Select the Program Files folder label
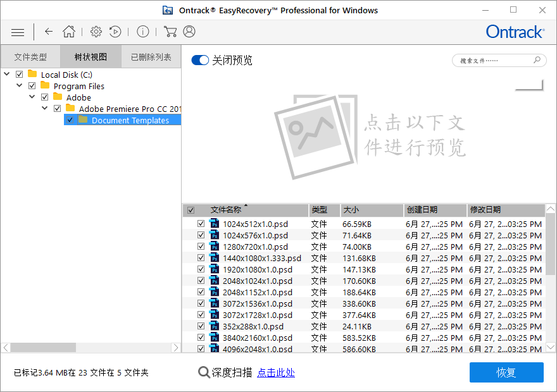Screen dimensions: 557x392 [79, 86]
